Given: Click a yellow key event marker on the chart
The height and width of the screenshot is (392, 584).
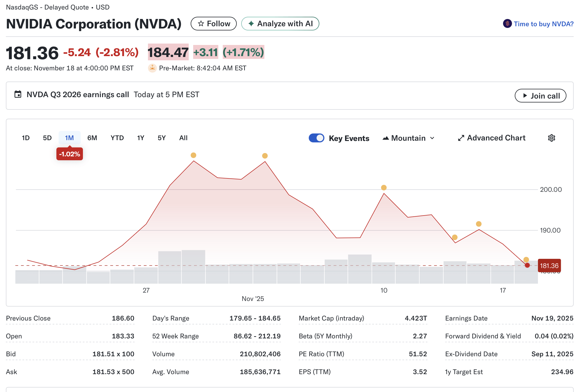Looking at the screenshot, I should 193,156.
